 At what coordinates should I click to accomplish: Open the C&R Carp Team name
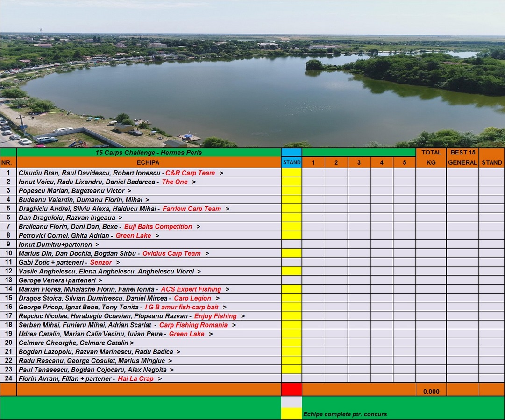click(x=190, y=173)
